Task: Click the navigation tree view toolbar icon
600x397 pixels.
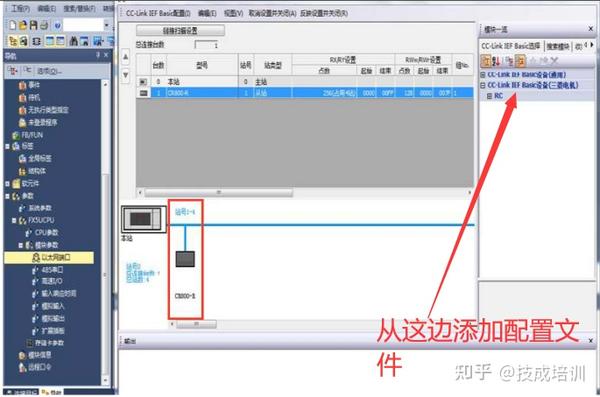Action: tap(13, 41)
